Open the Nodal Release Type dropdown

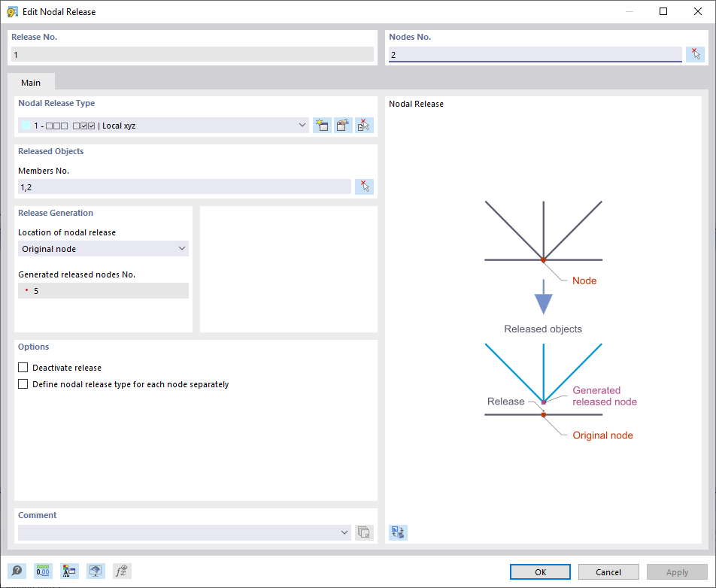pyautogui.click(x=302, y=125)
